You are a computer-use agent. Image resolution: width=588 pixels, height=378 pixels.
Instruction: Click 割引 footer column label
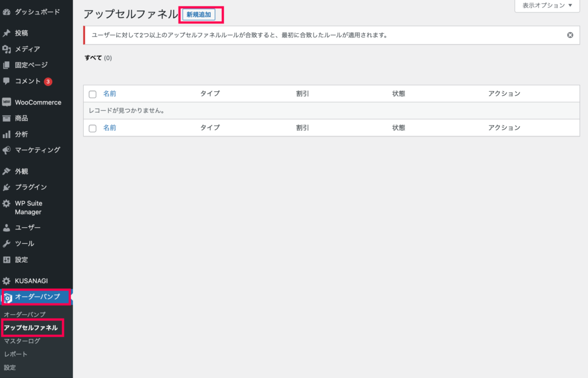[x=303, y=128]
